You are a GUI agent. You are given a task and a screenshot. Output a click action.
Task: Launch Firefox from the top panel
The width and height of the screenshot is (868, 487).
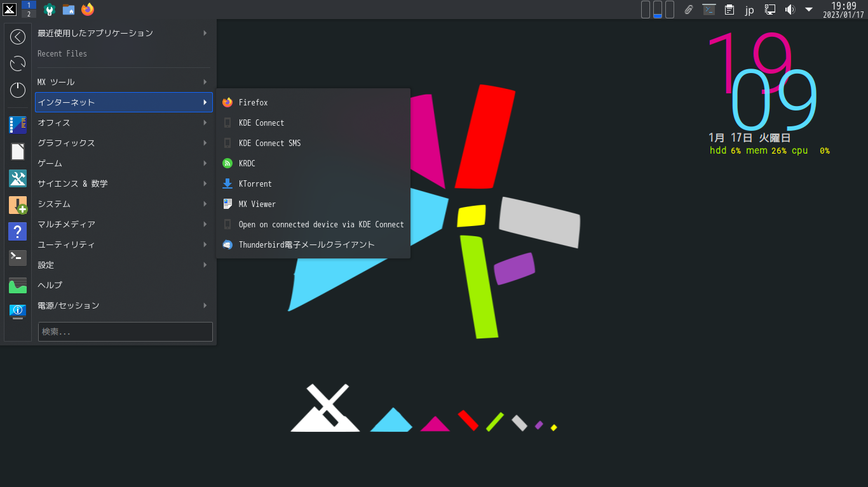[88, 10]
